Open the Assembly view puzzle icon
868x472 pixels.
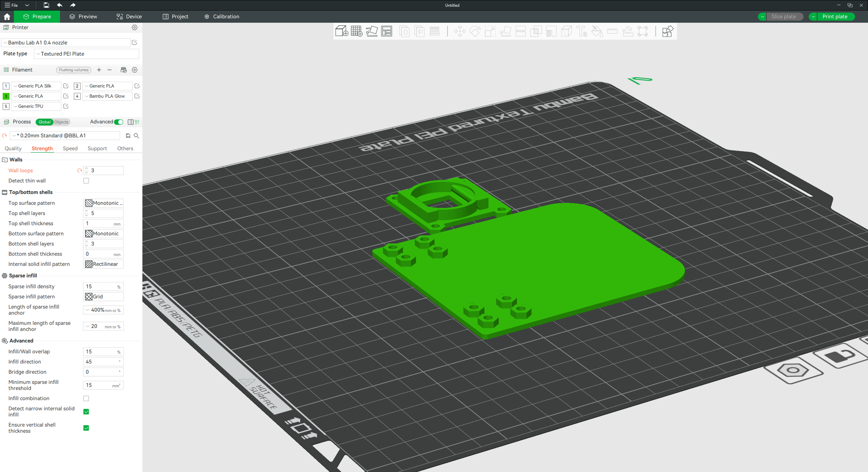(x=667, y=31)
